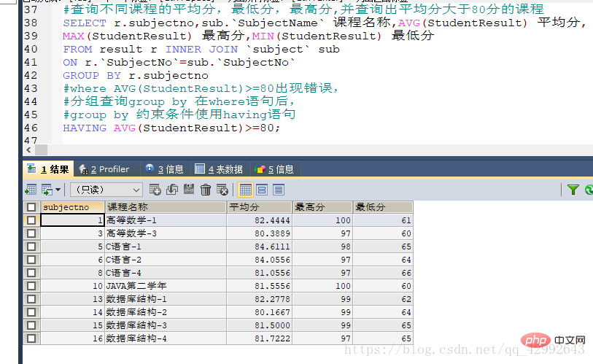This screenshot has width=593, height=364.
Task: Open the 1 结果 tab
Action: coord(48,169)
